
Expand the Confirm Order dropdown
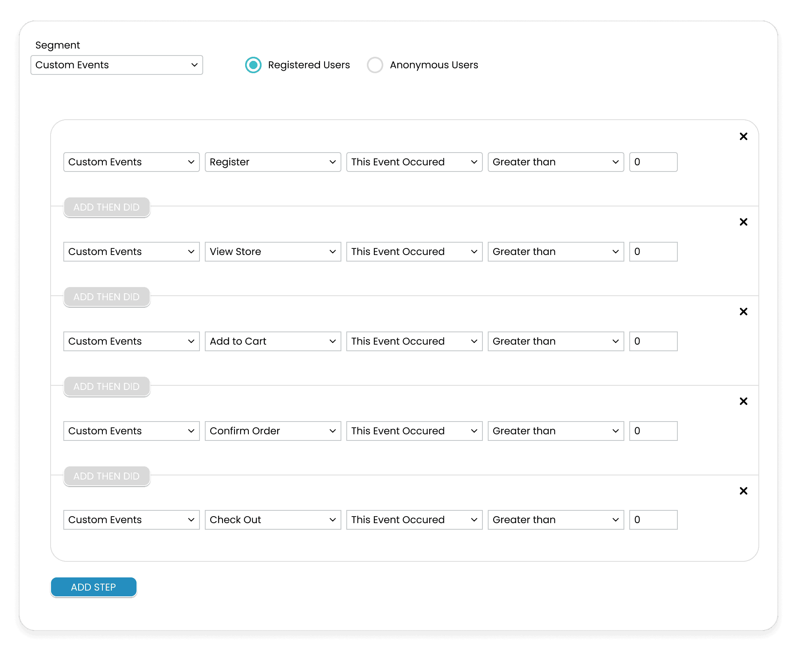(x=273, y=431)
